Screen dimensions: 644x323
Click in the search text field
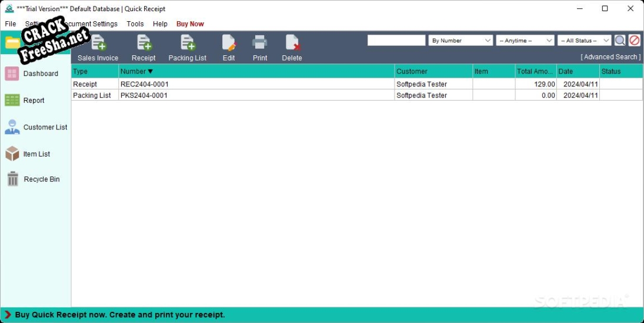point(396,41)
